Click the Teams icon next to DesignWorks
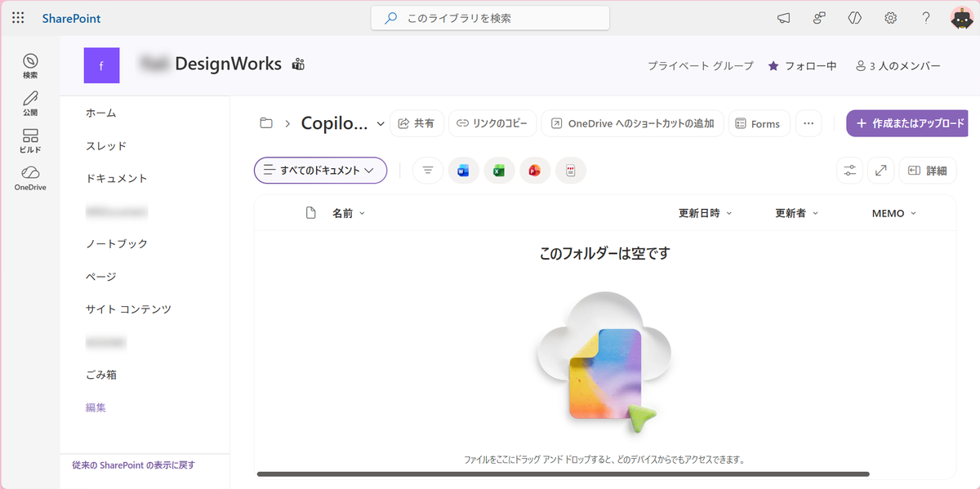This screenshot has height=489, width=980. 298,64
